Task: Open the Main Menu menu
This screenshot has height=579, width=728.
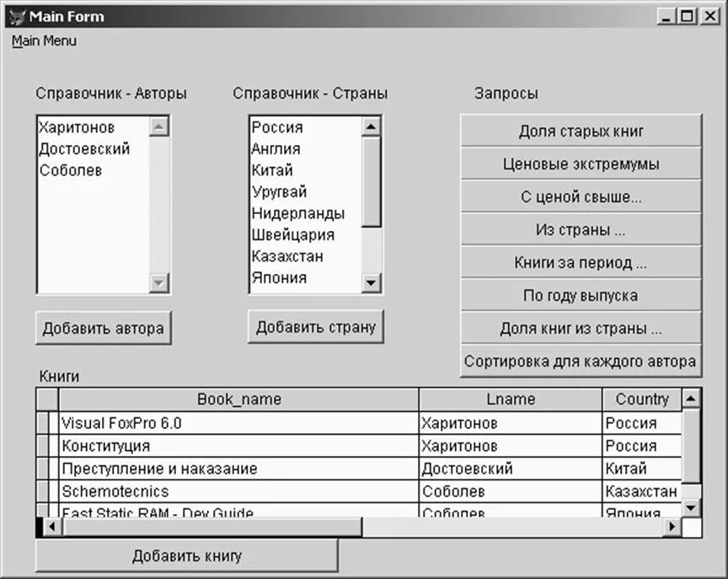Action: click(44, 40)
